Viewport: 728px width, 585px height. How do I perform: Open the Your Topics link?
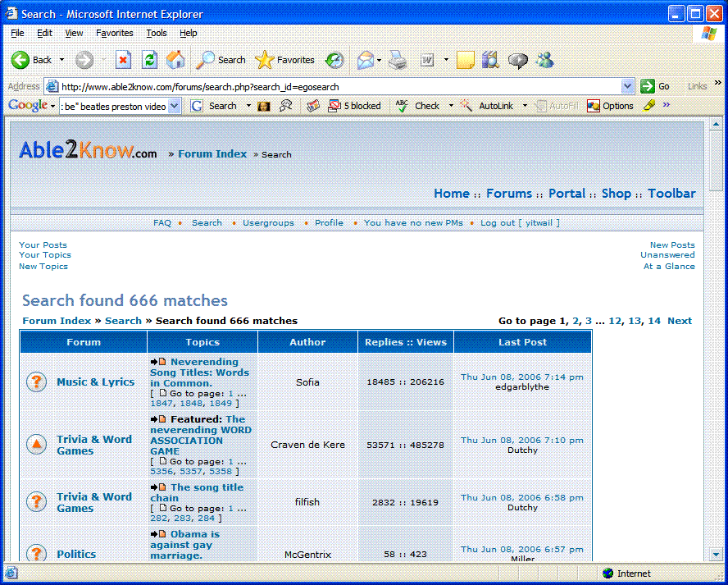coord(45,254)
